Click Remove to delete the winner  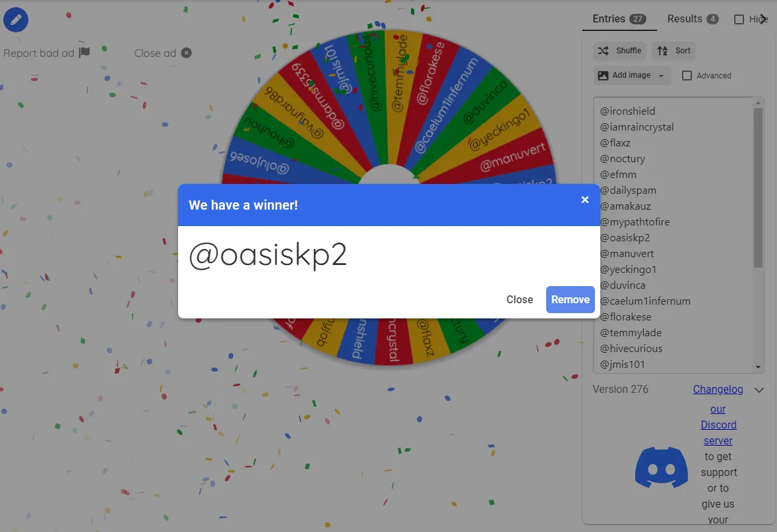[570, 299]
